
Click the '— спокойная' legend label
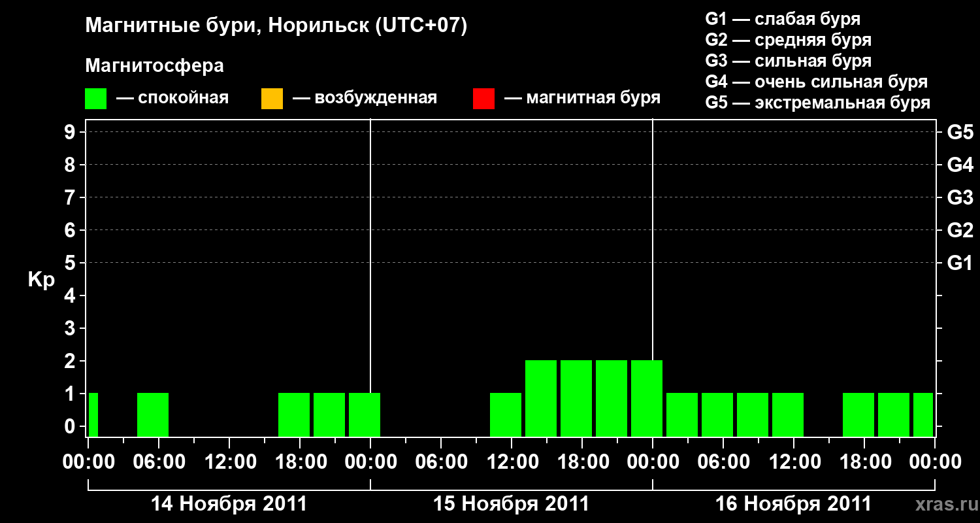point(172,99)
